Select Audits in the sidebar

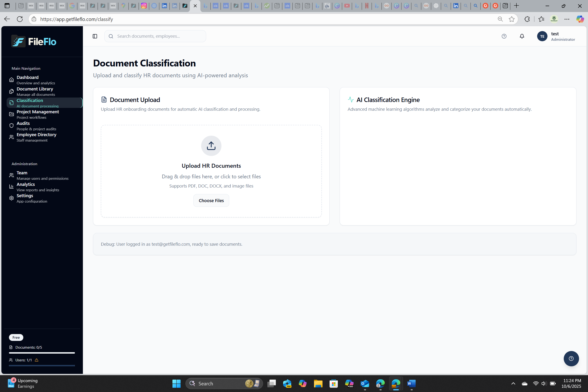point(23,123)
